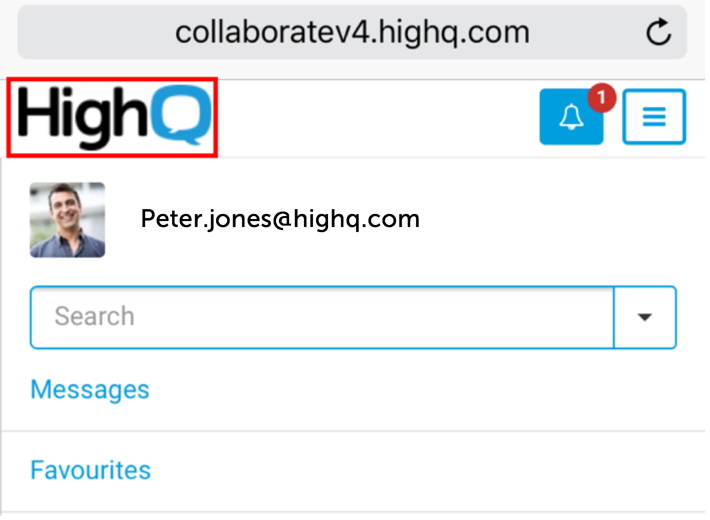This screenshot has height=520, width=710.
Task: Open notifications via the bell icon
Action: 571,118
